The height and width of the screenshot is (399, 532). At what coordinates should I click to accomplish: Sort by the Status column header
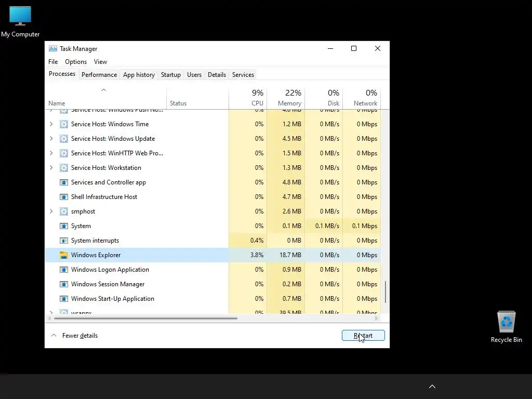[x=197, y=98]
